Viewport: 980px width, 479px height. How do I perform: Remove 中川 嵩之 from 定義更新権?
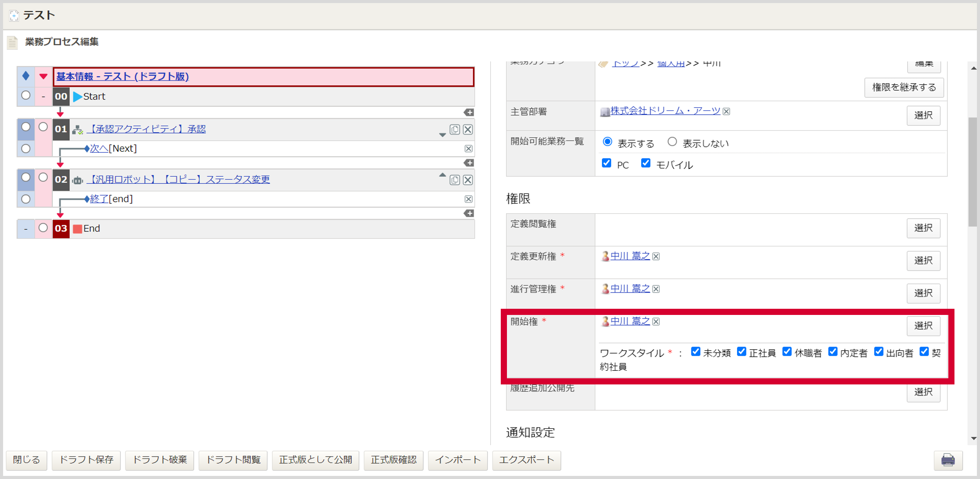tap(656, 256)
